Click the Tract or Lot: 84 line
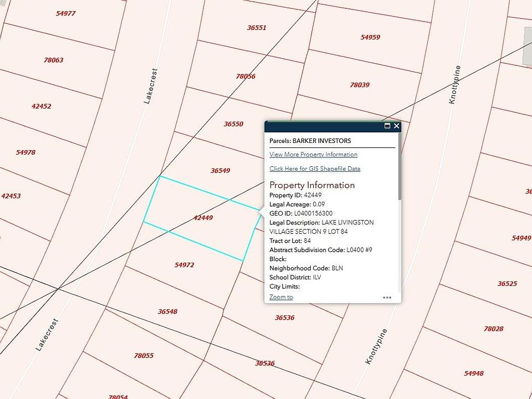The image size is (532, 399). 290,241
